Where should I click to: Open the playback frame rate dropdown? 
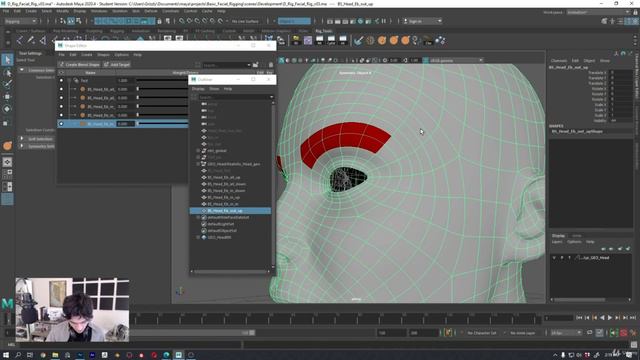pos(566,333)
